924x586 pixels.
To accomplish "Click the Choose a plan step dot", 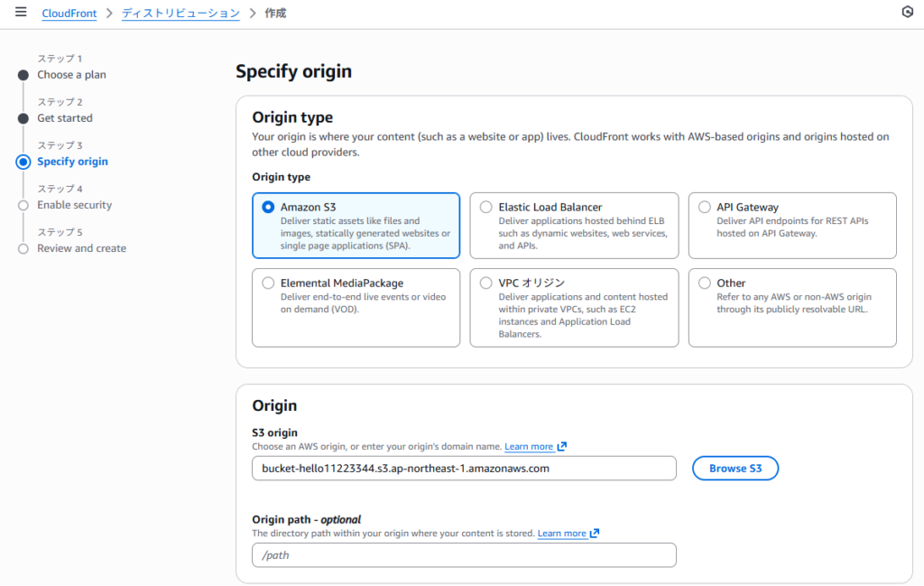I will (x=23, y=75).
